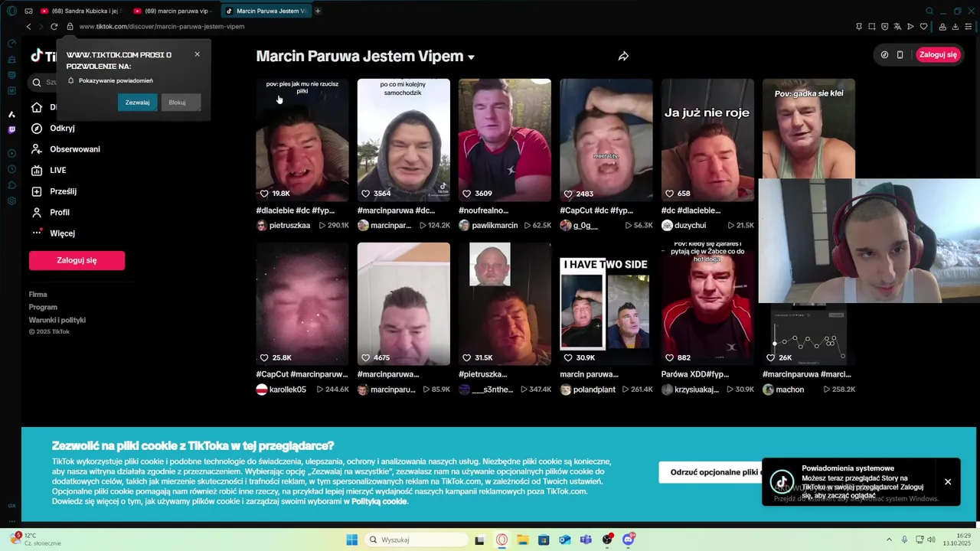This screenshot has height=551, width=980.
Task: Switch to marcin paruwa vip YouTube tab
Action: tap(173, 11)
